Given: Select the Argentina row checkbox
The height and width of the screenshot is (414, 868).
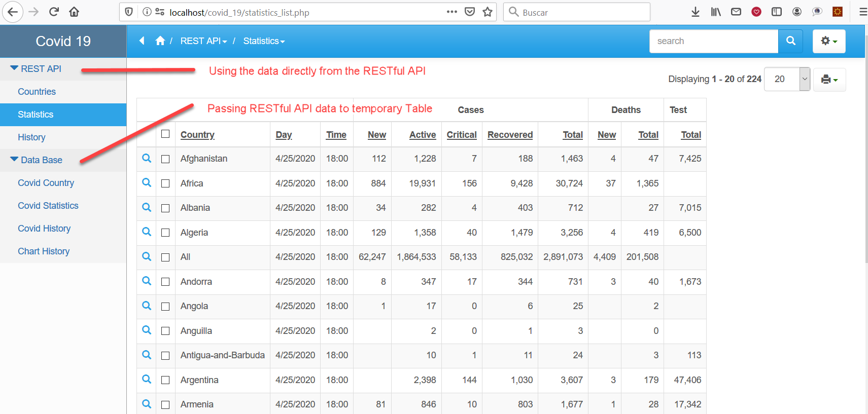Looking at the screenshot, I should coord(165,380).
